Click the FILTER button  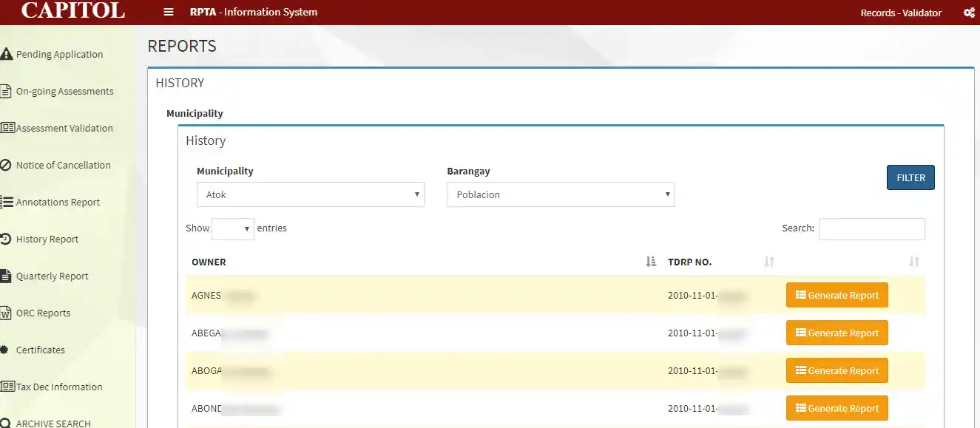[910, 177]
